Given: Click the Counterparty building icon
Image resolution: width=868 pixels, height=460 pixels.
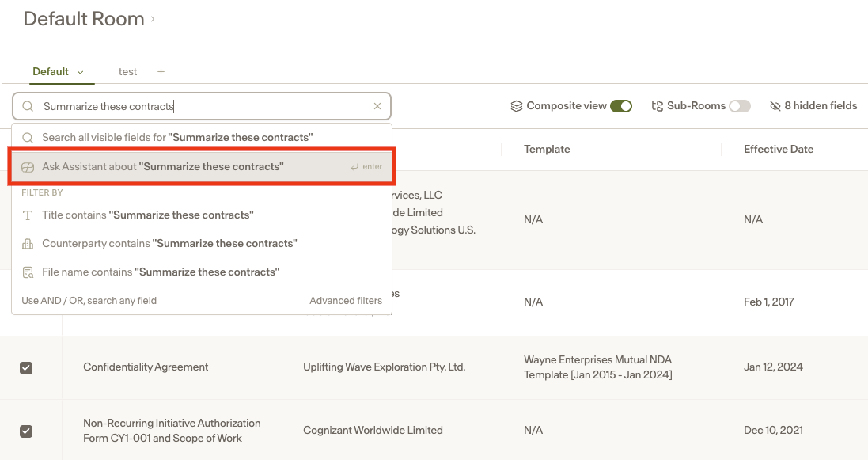Looking at the screenshot, I should pyautogui.click(x=28, y=244).
